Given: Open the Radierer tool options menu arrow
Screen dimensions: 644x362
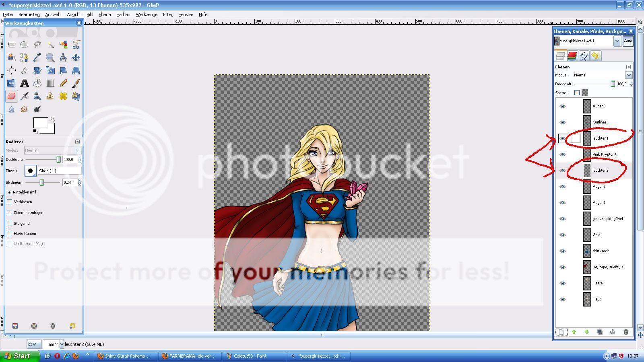Looking at the screenshot, I should (77, 142).
